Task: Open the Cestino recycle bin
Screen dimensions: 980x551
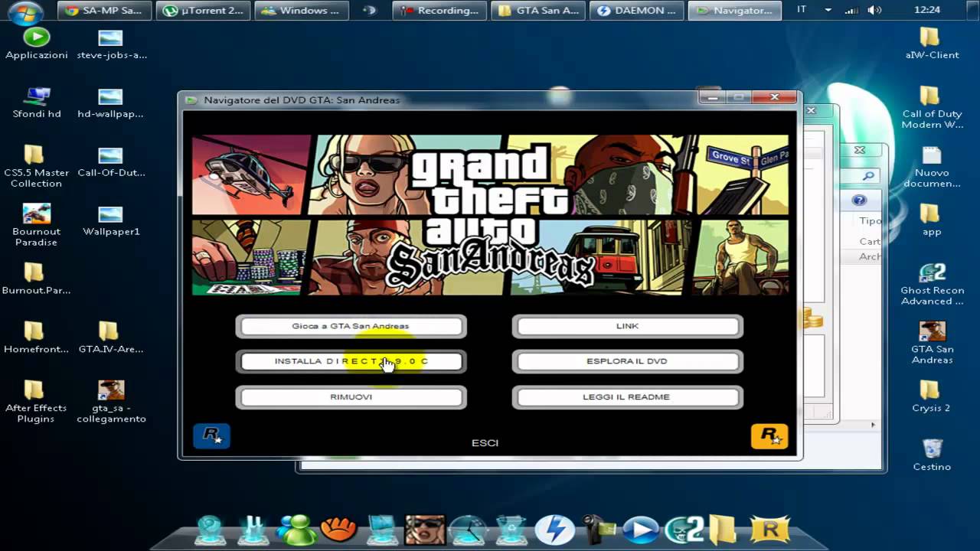Action: (x=932, y=455)
